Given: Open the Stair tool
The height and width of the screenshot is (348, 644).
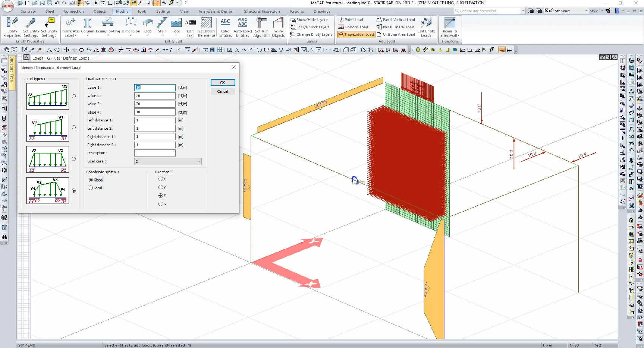Looking at the screenshot, I should click(162, 27).
